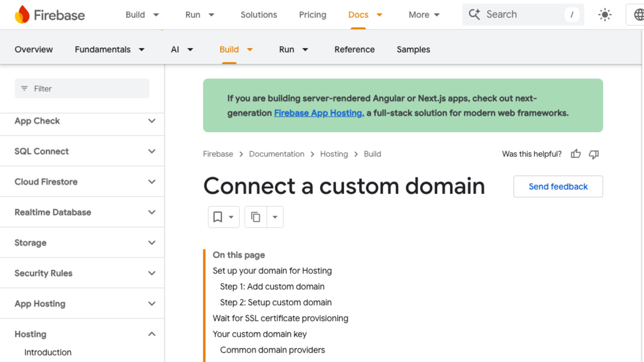
Task: Click the search magnifier sparkle icon
Action: pos(474,14)
